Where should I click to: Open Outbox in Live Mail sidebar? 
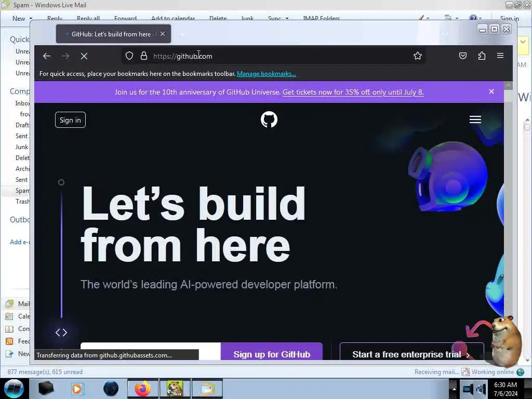[x=20, y=220]
